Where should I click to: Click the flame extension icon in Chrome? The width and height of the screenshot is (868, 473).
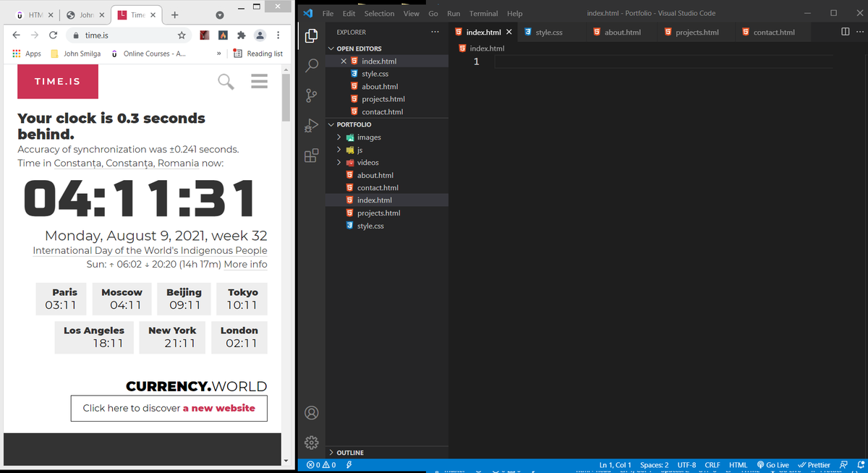click(x=223, y=35)
